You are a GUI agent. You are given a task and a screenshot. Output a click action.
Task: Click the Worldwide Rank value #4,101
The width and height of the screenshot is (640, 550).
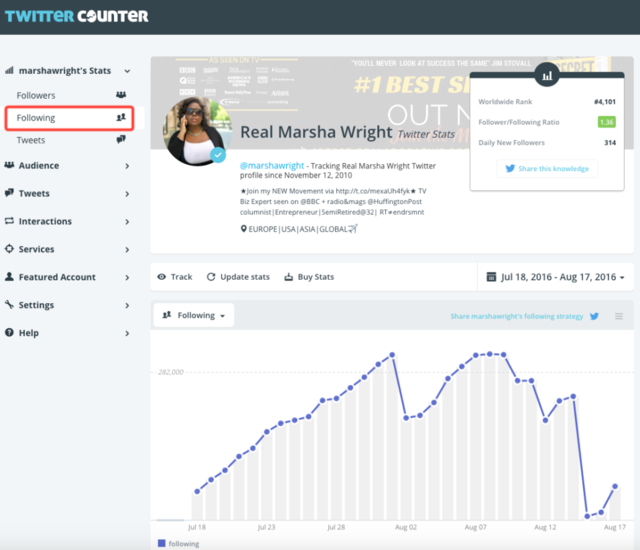[605, 102]
